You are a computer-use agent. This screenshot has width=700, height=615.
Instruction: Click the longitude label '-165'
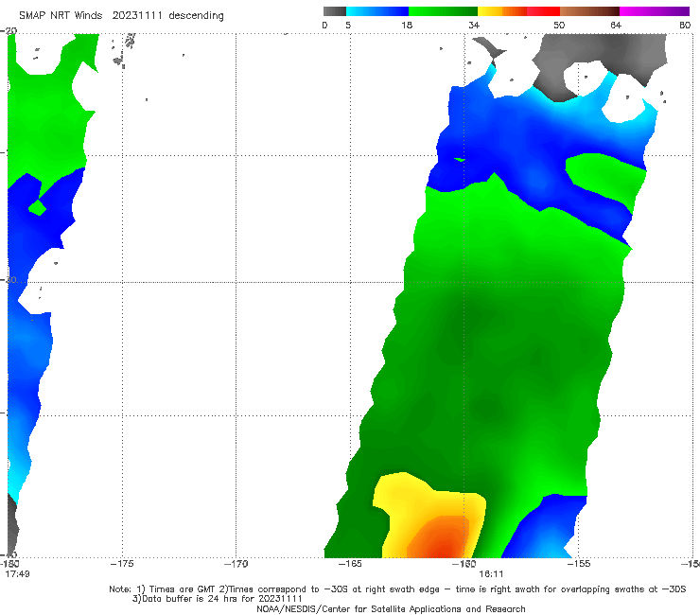point(350,564)
